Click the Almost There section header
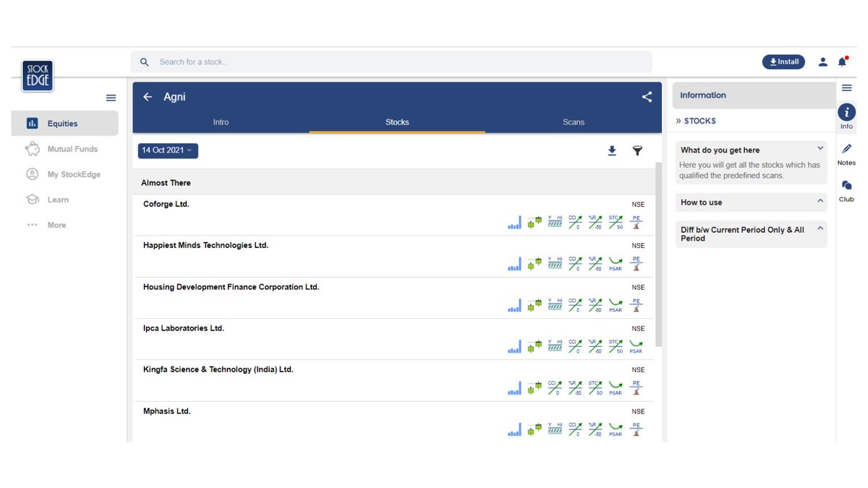Image resolution: width=868 pixels, height=488 pixels. pos(393,183)
